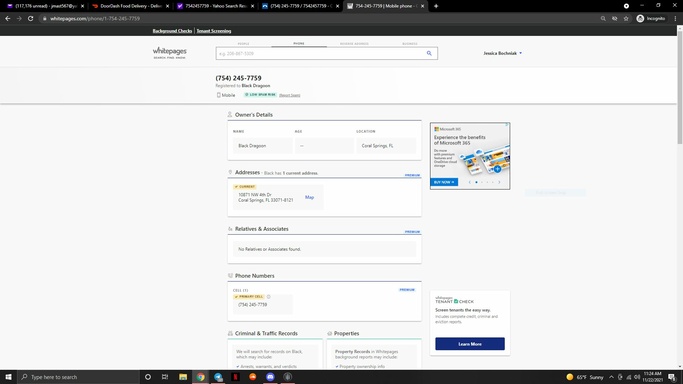Go to previous slide in Microsoft 365 ad
Screen dimensions: 683x384
click(x=470, y=182)
